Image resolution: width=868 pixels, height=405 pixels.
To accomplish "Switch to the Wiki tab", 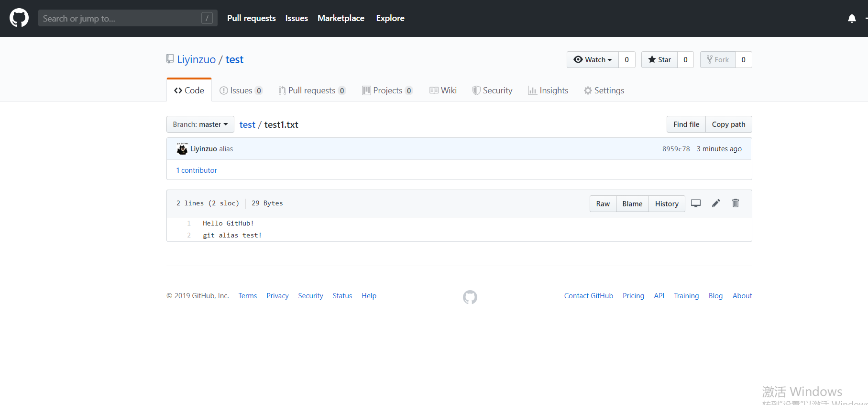I will click(x=443, y=90).
